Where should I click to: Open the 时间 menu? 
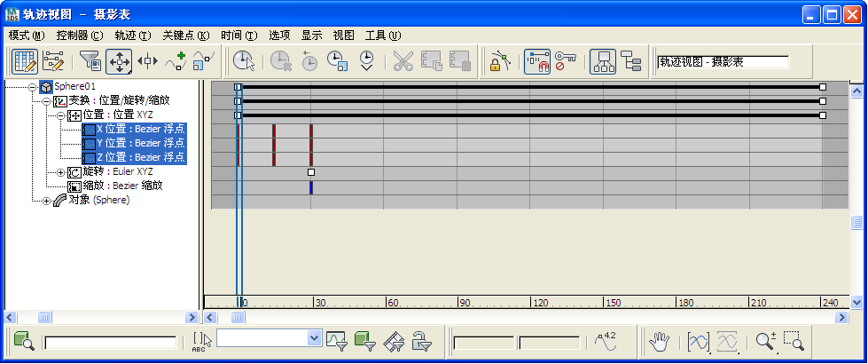pos(239,36)
